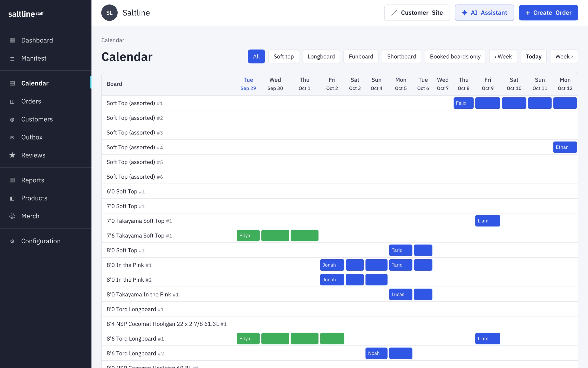The image size is (588, 368).
Task: Open Manifest from the sidebar menu
Action: click(34, 58)
